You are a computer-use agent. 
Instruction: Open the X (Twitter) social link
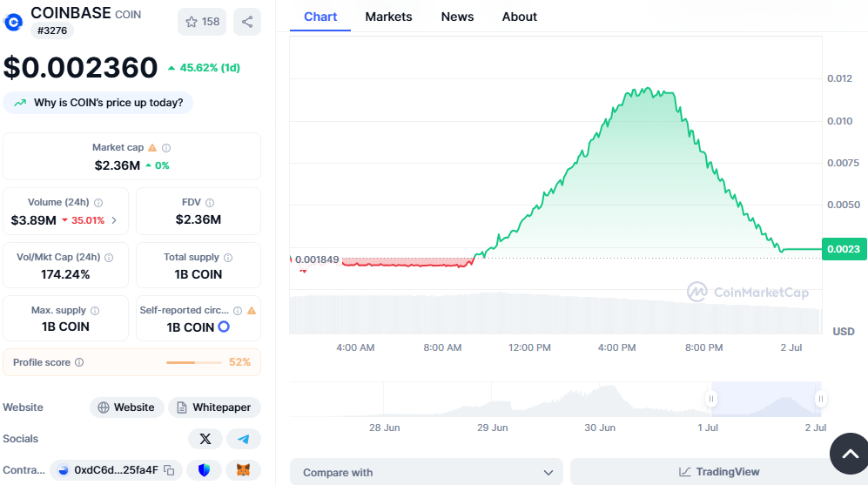[x=205, y=439]
